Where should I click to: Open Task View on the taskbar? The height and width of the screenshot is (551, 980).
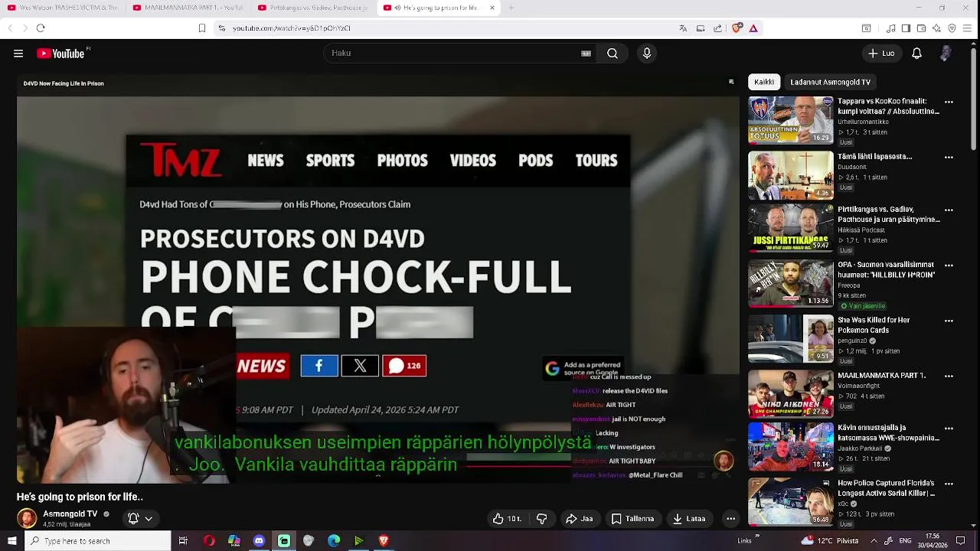point(183,541)
